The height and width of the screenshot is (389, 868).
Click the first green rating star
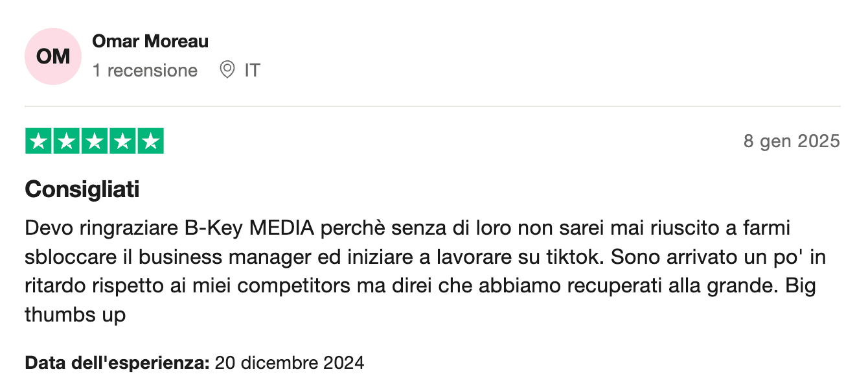point(38,141)
